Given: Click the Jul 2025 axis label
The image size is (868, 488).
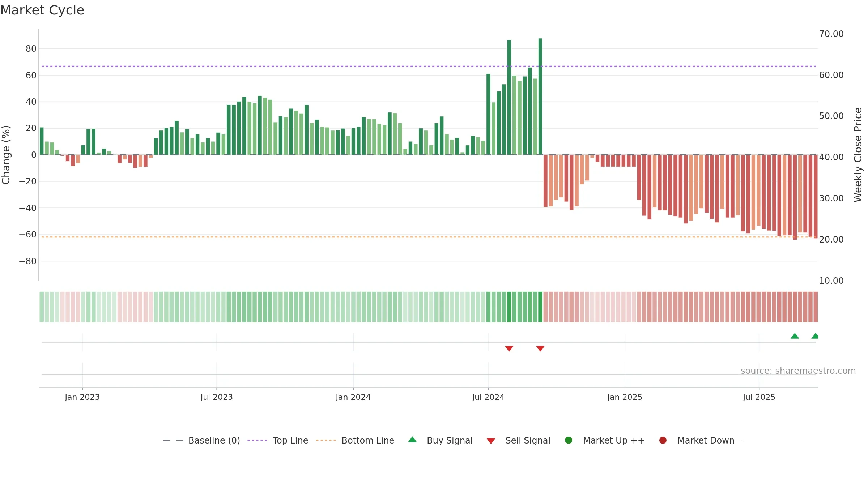Looking at the screenshot, I should click(x=759, y=397).
